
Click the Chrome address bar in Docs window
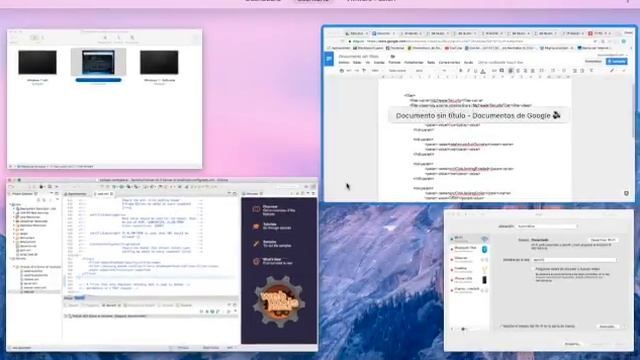pyautogui.click(x=472, y=41)
